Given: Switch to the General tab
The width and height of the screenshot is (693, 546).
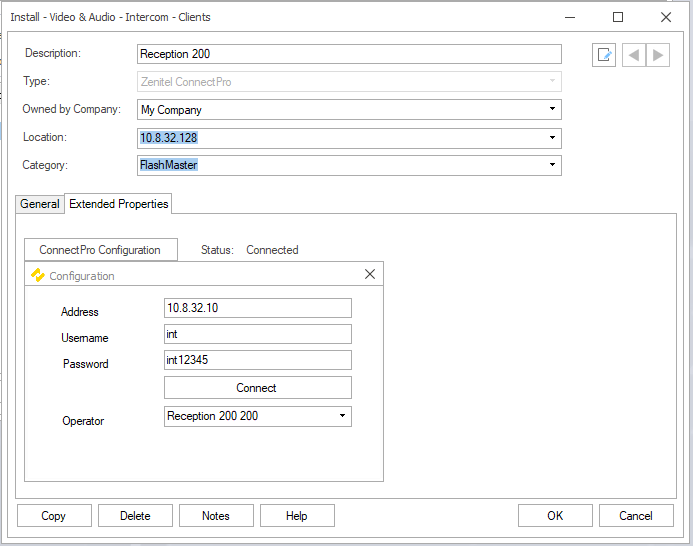Looking at the screenshot, I should (x=40, y=204).
